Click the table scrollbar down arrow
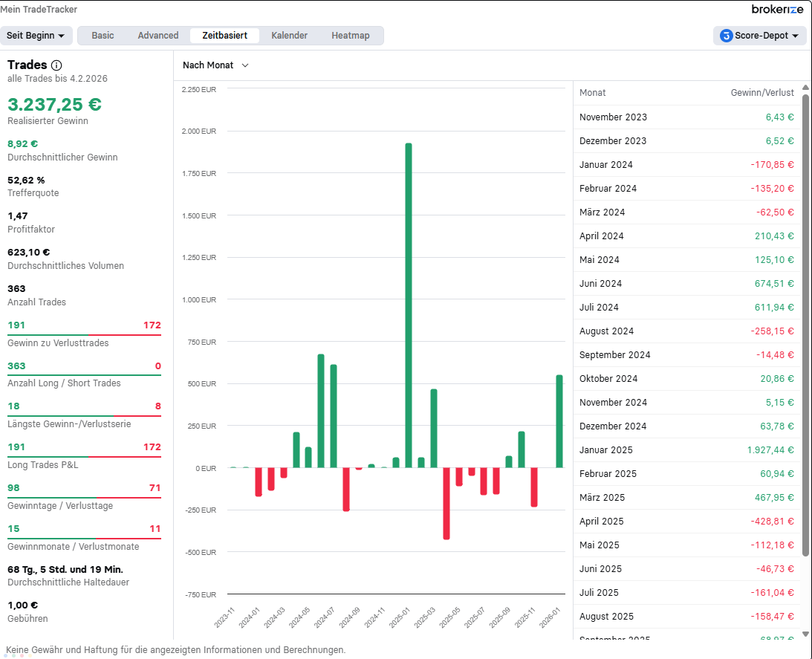Viewport: 812px width, 659px height. [x=805, y=634]
